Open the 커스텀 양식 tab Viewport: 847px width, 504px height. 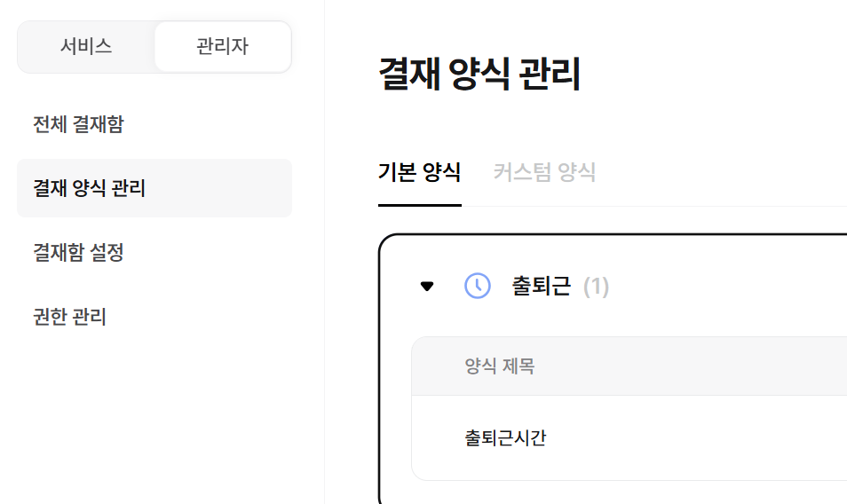(544, 173)
